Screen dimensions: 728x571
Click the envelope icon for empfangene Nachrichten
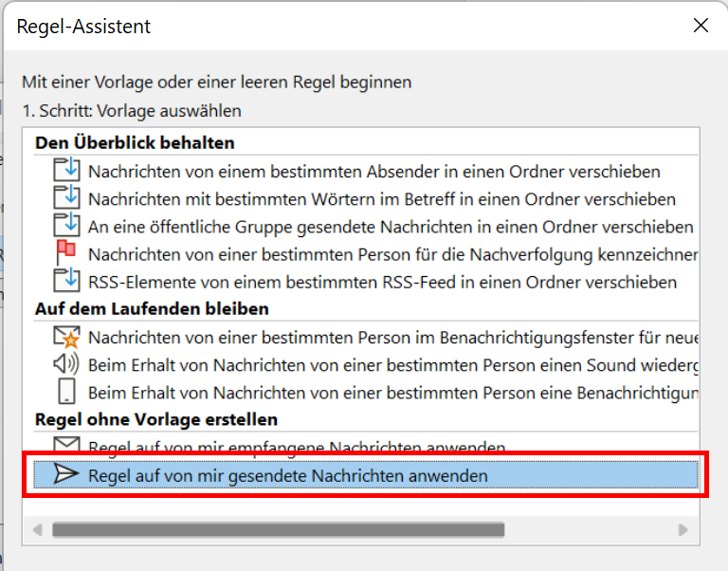click(x=67, y=444)
